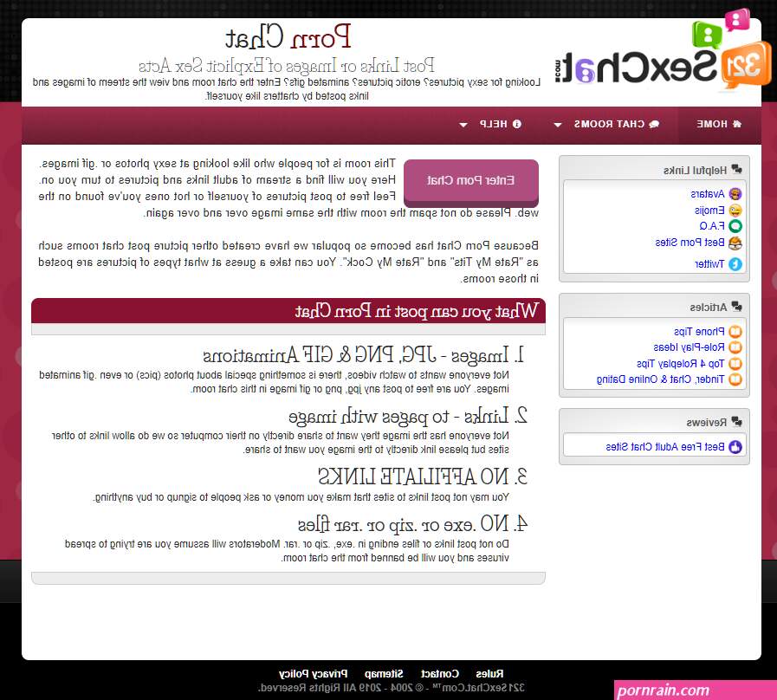Click the 'Post Links or Images of Explicit Sex Acts' subtitle
Image resolution: width=777 pixels, height=700 pixels.
287,66
